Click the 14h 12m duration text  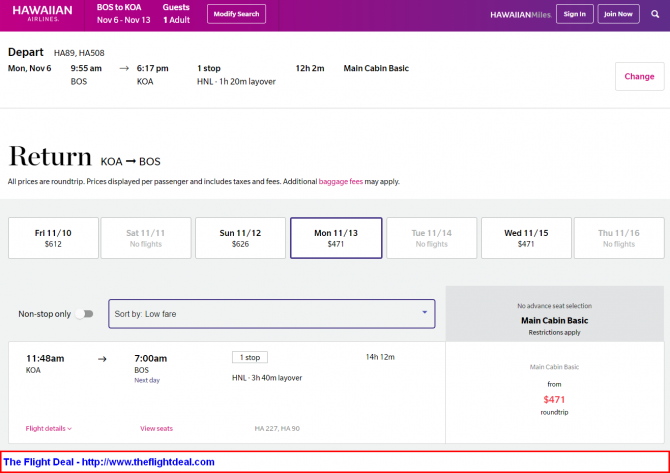(380, 357)
